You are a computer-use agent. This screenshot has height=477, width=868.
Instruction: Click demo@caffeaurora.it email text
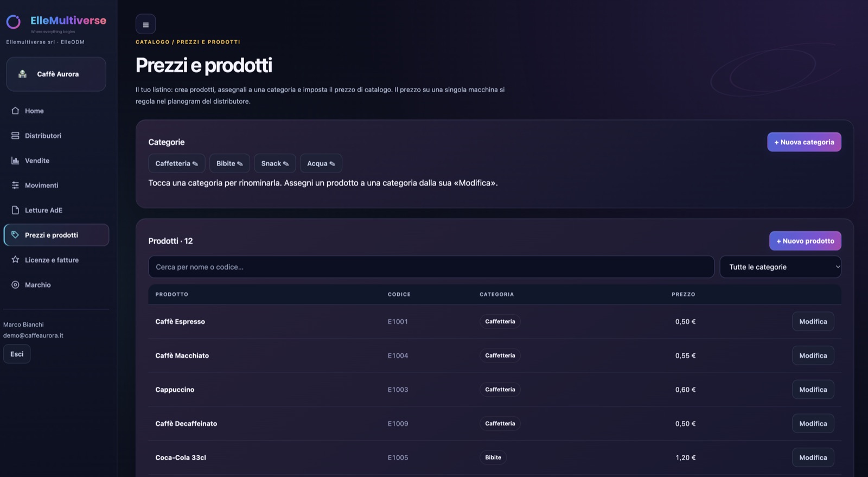pos(33,335)
